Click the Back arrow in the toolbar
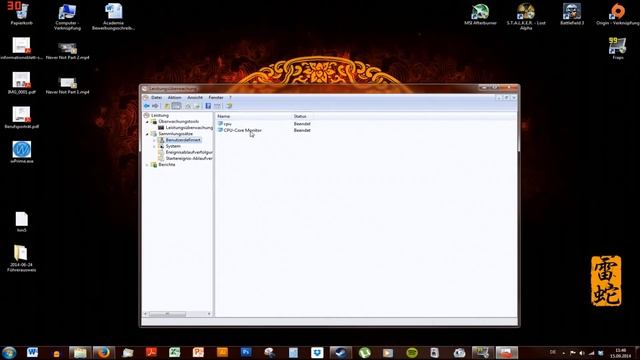 [x=147, y=106]
